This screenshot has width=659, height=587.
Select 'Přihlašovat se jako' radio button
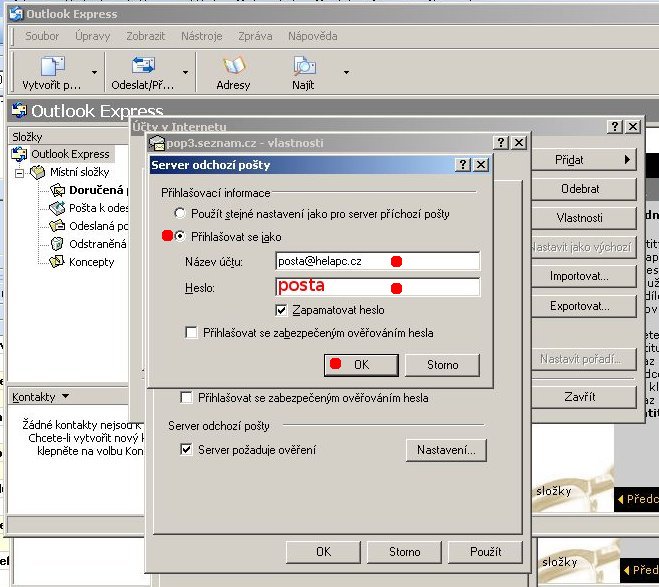[180, 236]
